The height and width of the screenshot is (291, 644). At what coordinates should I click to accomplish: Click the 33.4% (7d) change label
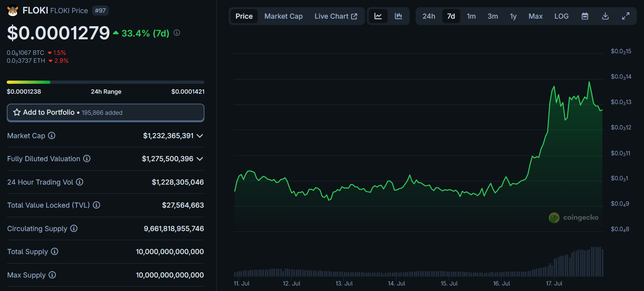pos(145,33)
